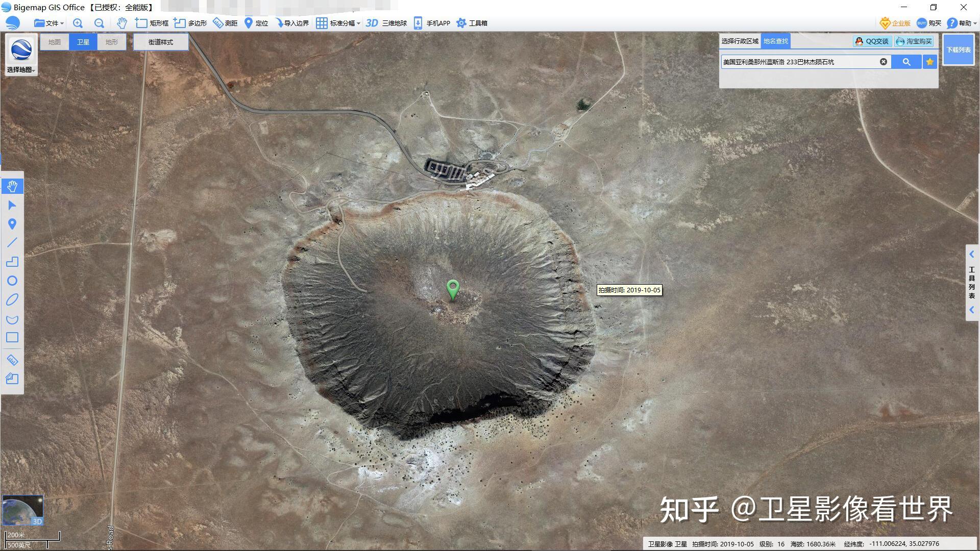Select the arrow pointer tool in sidebar
Viewport: 980px width, 551px height.
(12, 205)
